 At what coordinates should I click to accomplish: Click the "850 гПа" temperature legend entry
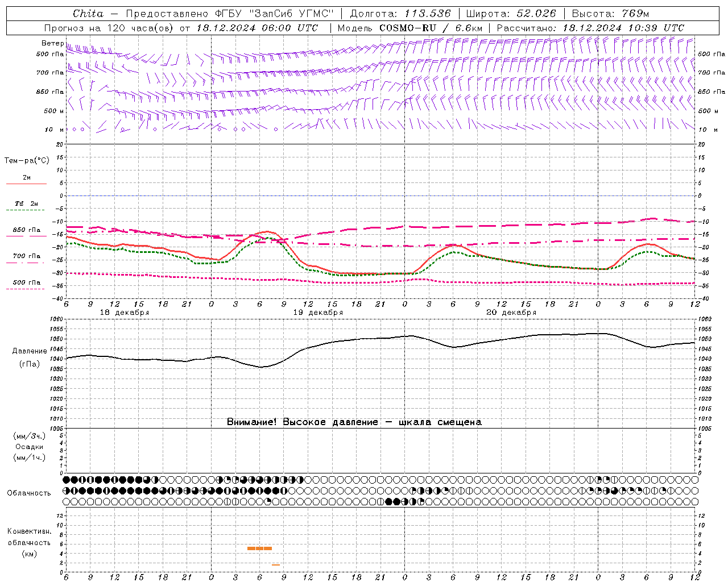[x=27, y=230]
